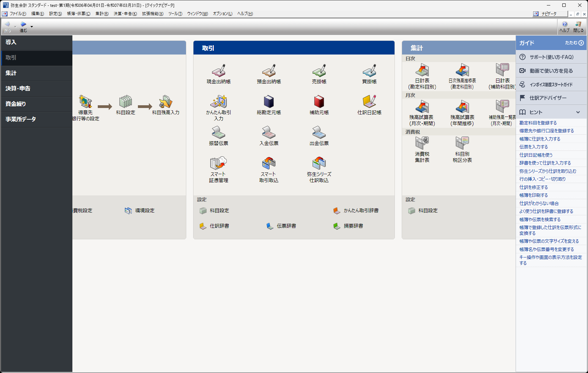Select 決算・申告 in the left sidebar
588x373 pixels.
pos(36,88)
